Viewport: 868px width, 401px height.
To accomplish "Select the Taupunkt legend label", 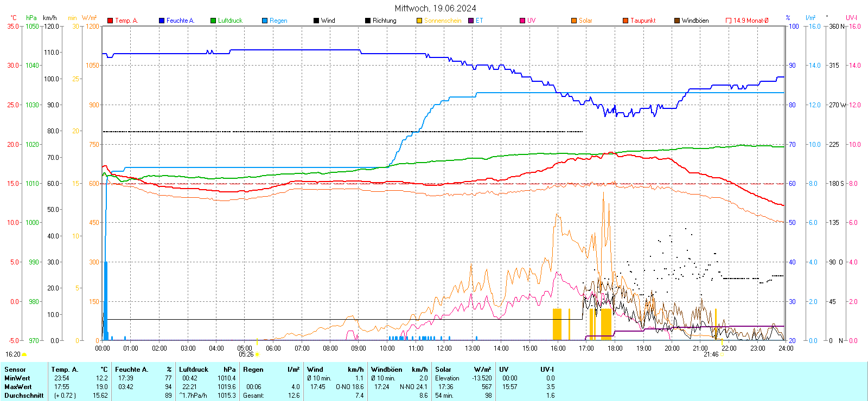I will click(643, 21).
